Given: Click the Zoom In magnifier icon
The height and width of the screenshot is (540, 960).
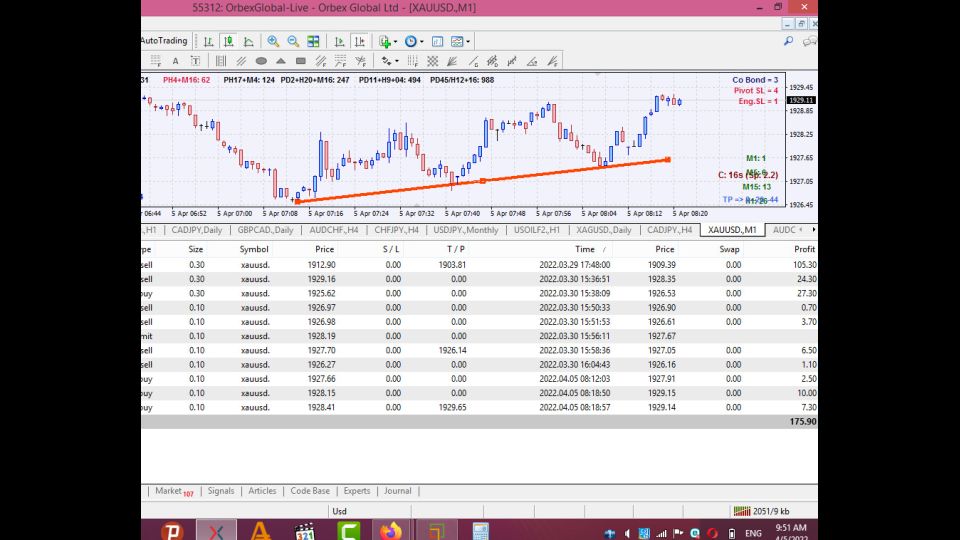Looking at the screenshot, I should coord(273,41).
